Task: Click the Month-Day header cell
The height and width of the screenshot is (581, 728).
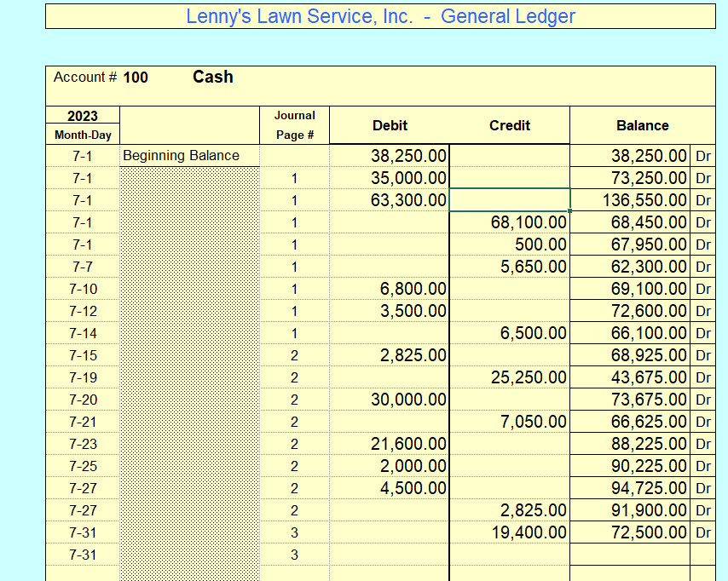Action: 83,135
